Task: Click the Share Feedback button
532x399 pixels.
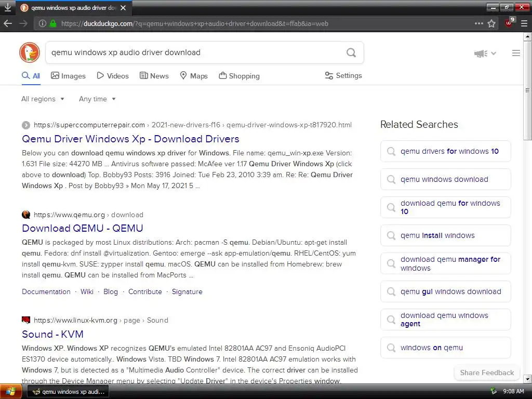Action: click(487, 373)
